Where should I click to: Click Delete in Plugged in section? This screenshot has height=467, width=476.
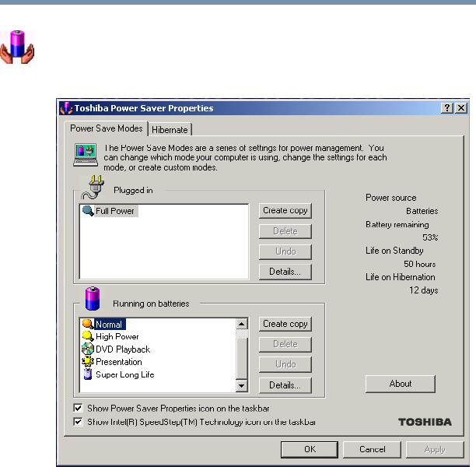click(x=285, y=231)
